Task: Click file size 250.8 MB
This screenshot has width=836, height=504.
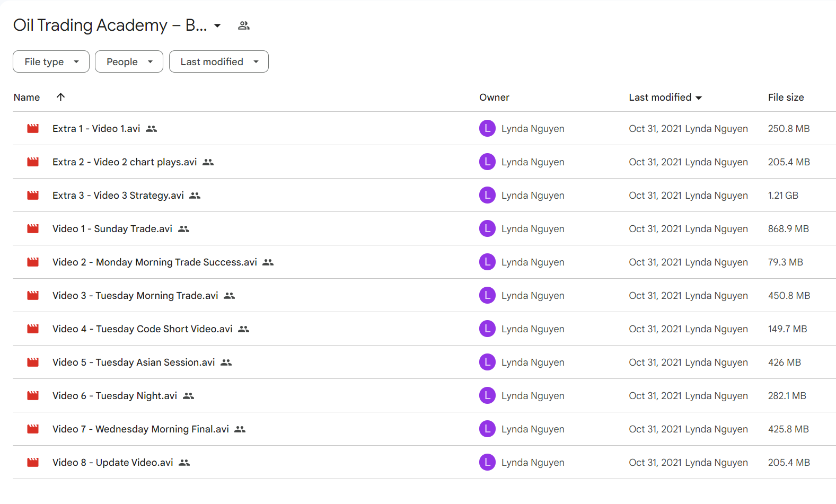Action: pyautogui.click(x=789, y=129)
